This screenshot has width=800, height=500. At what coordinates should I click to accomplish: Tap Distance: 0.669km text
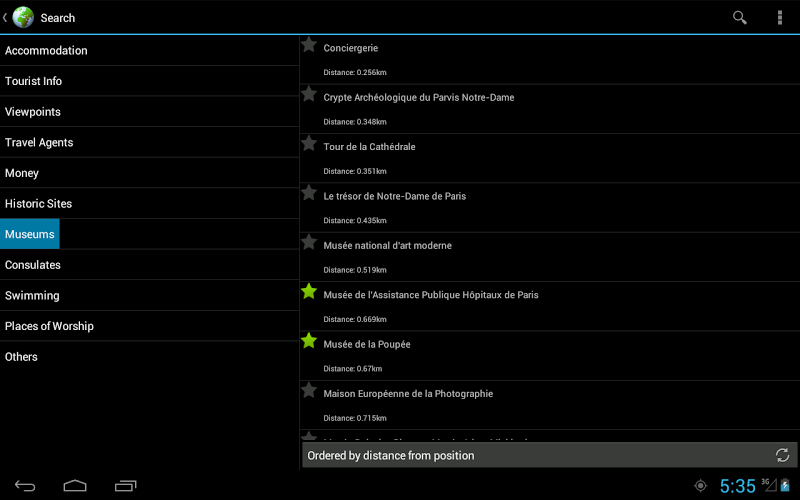[x=355, y=319]
